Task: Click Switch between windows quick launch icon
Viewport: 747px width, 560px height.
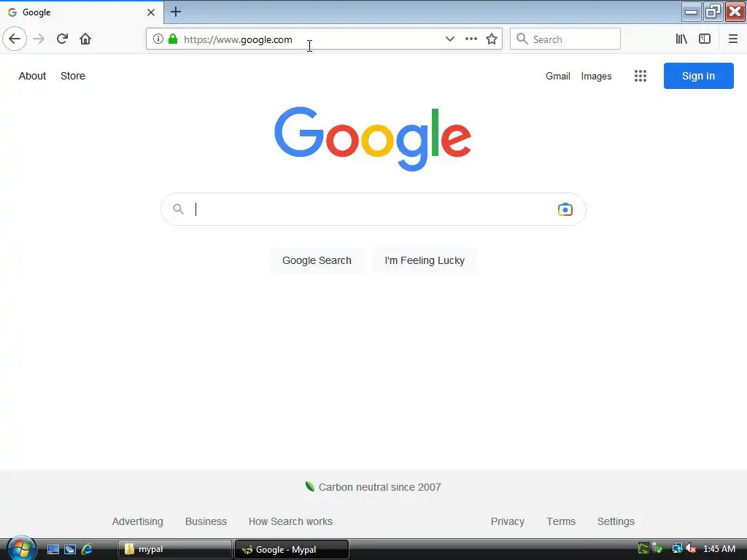Action: 70,550
